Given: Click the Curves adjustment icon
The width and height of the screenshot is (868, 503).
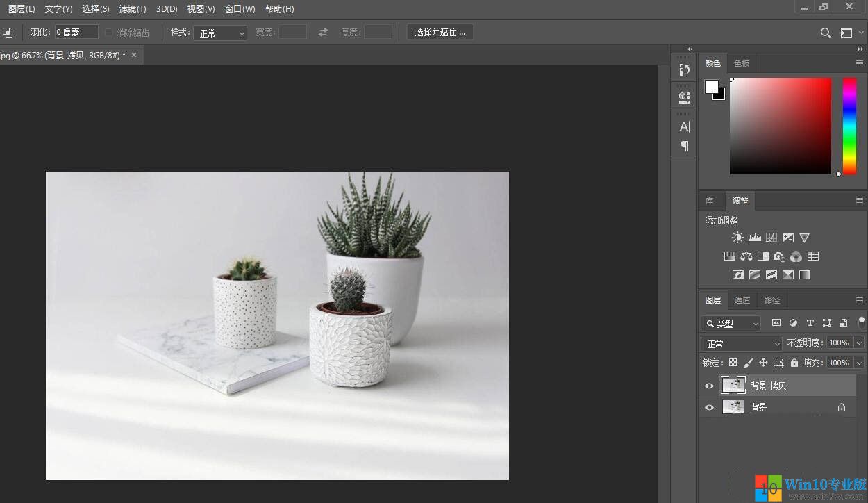Looking at the screenshot, I should point(771,237).
